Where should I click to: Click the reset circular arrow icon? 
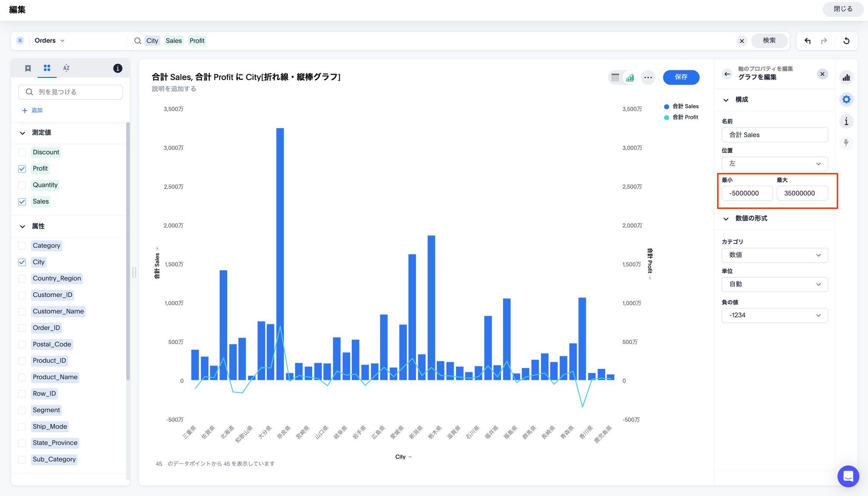coord(846,41)
